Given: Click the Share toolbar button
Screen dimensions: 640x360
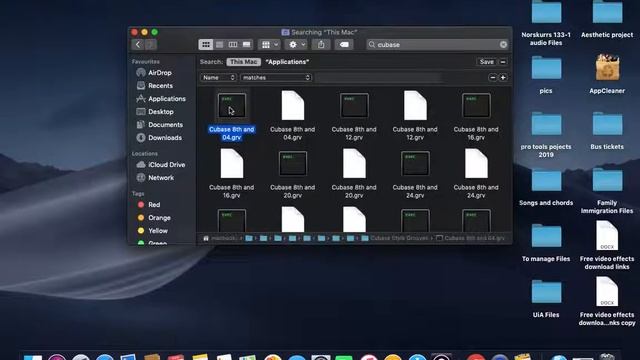Looking at the screenshot, I should click(321, 44).
